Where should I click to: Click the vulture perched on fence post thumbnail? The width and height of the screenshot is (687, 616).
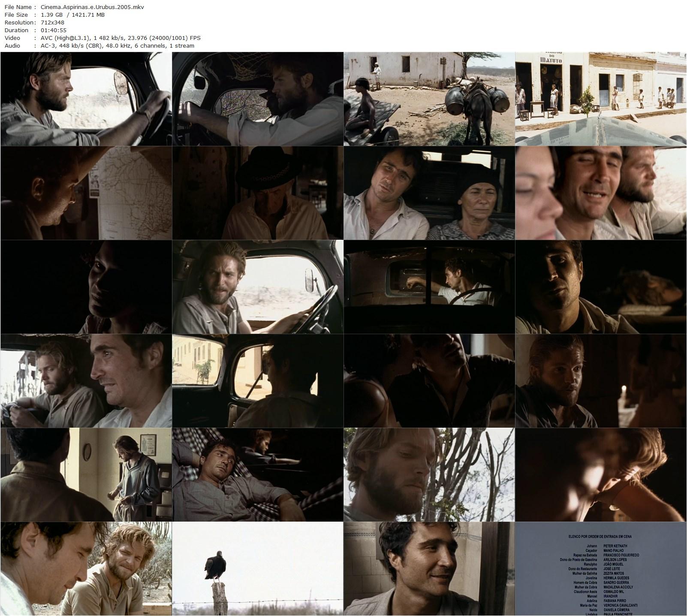point(258,568)
